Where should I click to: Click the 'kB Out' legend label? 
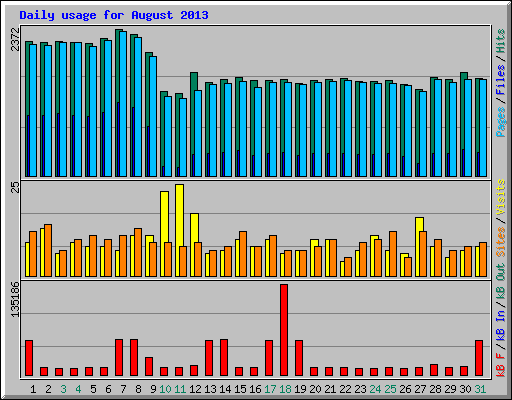(500, 282)
